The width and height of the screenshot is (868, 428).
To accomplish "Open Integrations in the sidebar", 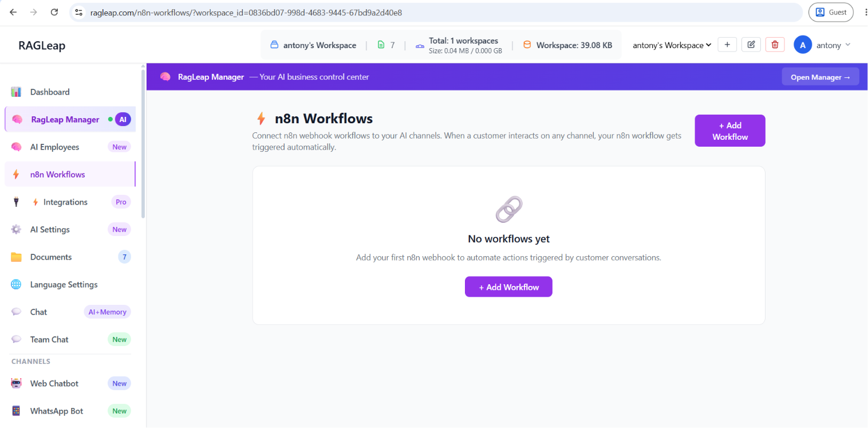I will coord(70,202).
